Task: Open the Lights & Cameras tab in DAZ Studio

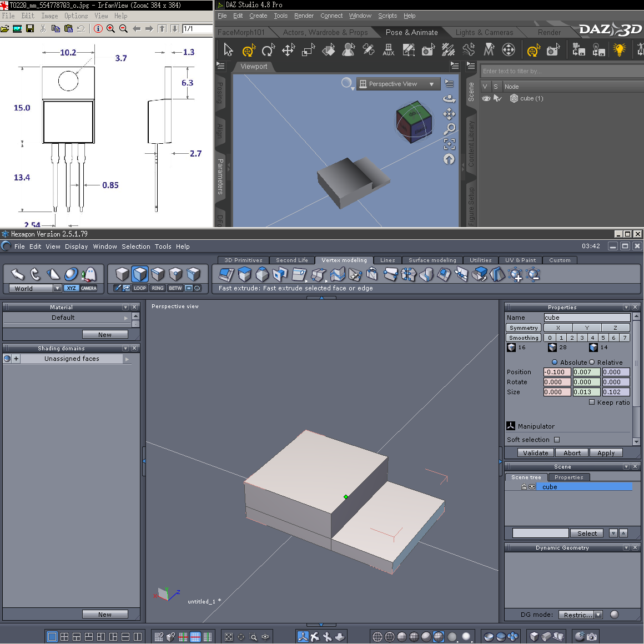Action: click(x=484, y=32)
